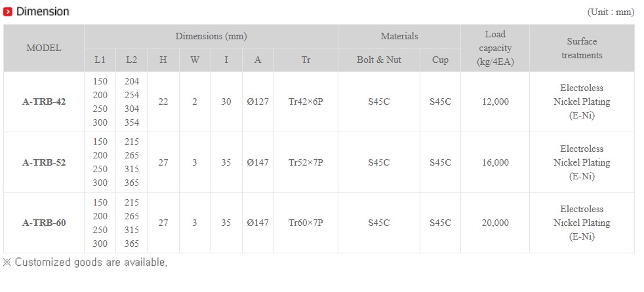Click the red arrow icon beside Dimension
The image size is (644, 292).
click(x=8, y=12)
